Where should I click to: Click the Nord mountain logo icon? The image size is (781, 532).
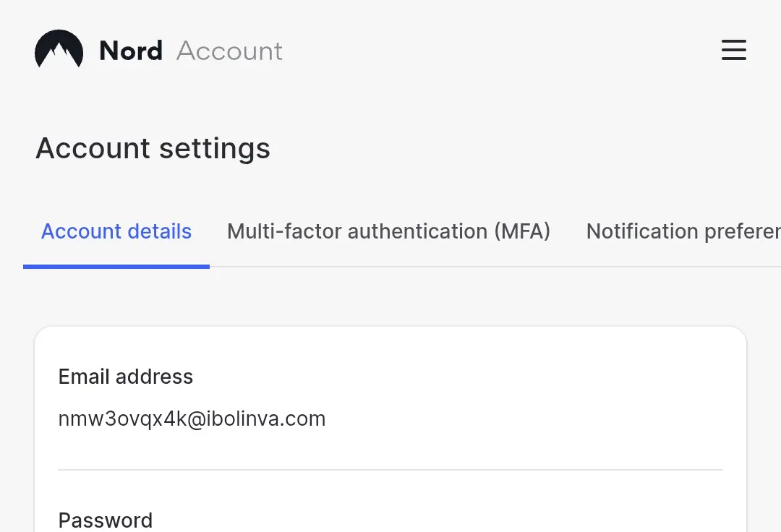[x=59, y=48]
